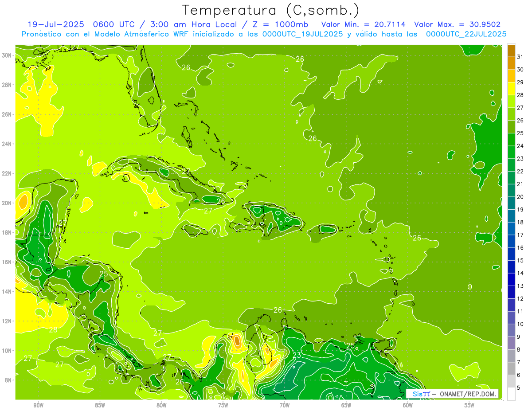The width and height of the screenshot is (532, 411).
Task: Pick the orange swatch between 30 and 31
Action: (511, 63)
